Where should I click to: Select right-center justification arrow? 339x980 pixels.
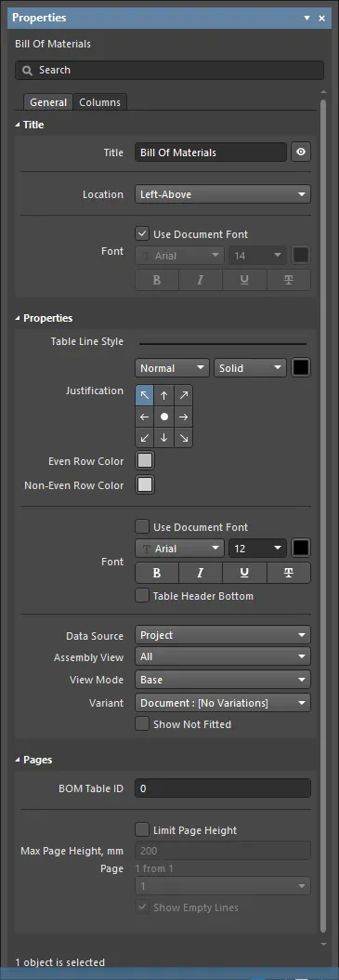(184, 417)
